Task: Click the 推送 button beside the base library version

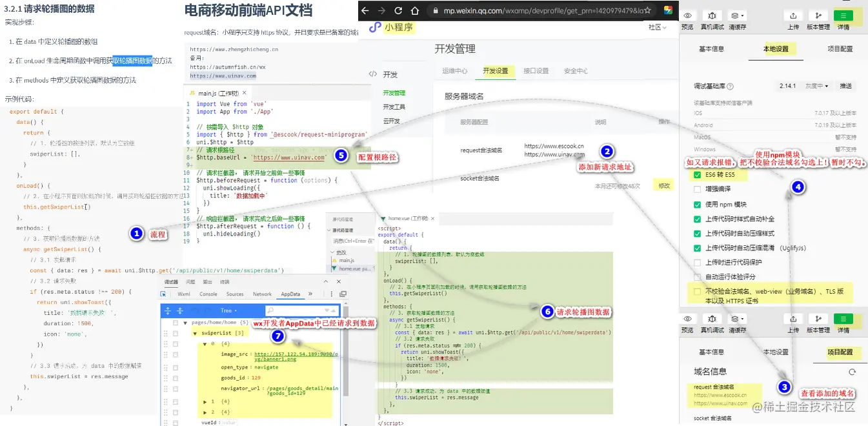Action: pos(845,86)
